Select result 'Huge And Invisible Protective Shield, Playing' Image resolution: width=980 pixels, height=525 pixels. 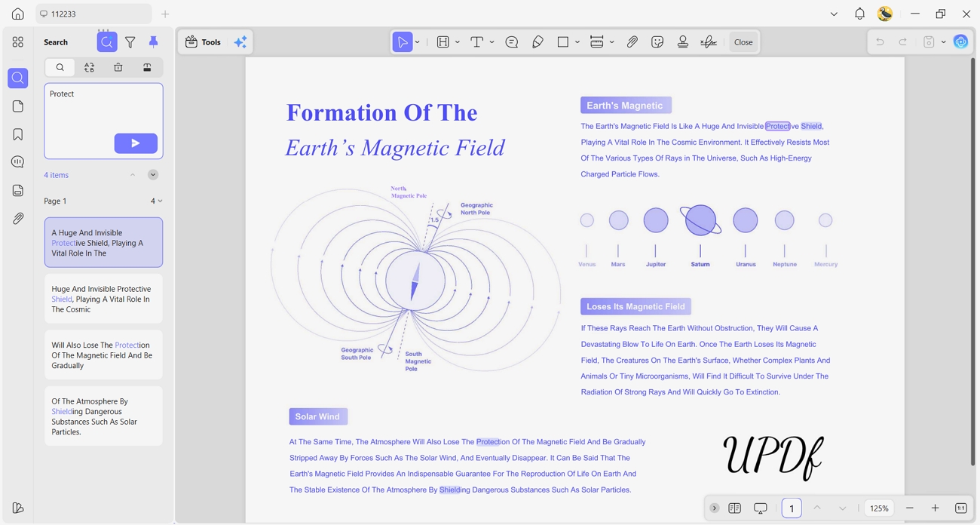(103, 299)
